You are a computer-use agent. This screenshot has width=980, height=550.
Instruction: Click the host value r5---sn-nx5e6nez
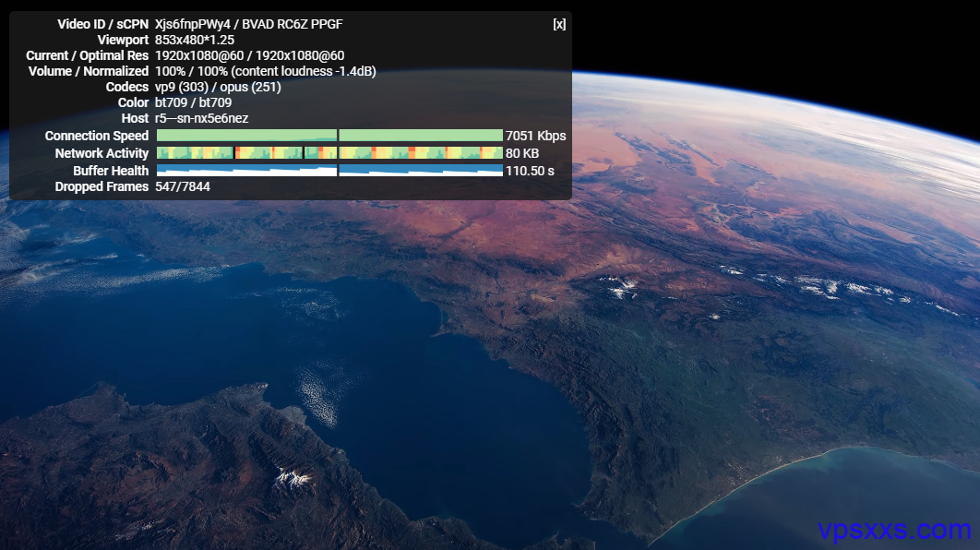pyautogui.click(x=201, y=118)
